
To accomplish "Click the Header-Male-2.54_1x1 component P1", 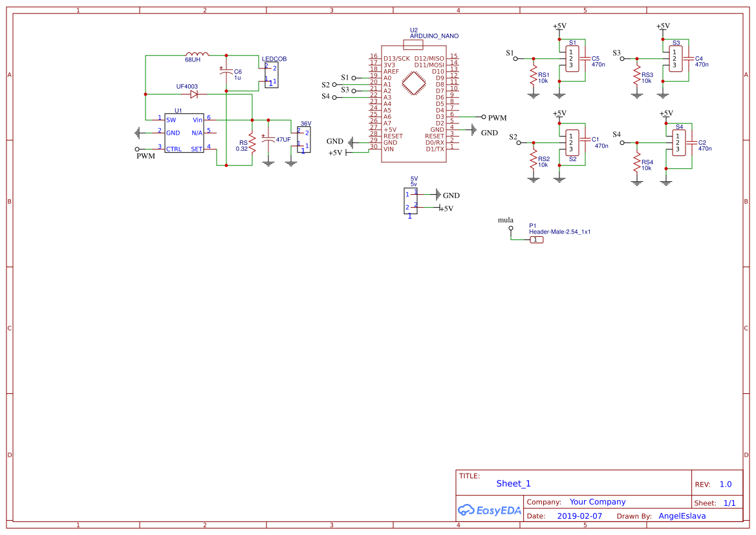I will (x=535, y=239).
